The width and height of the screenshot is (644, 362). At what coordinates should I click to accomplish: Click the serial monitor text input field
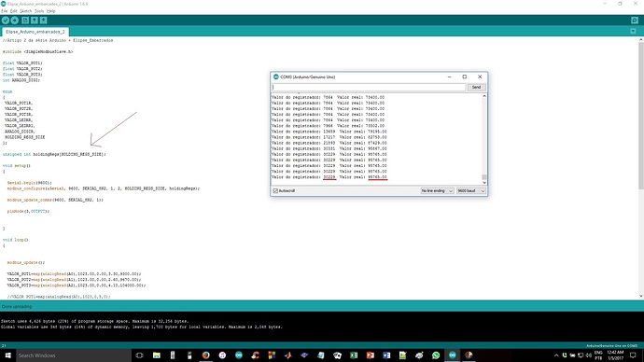[369, 87]
